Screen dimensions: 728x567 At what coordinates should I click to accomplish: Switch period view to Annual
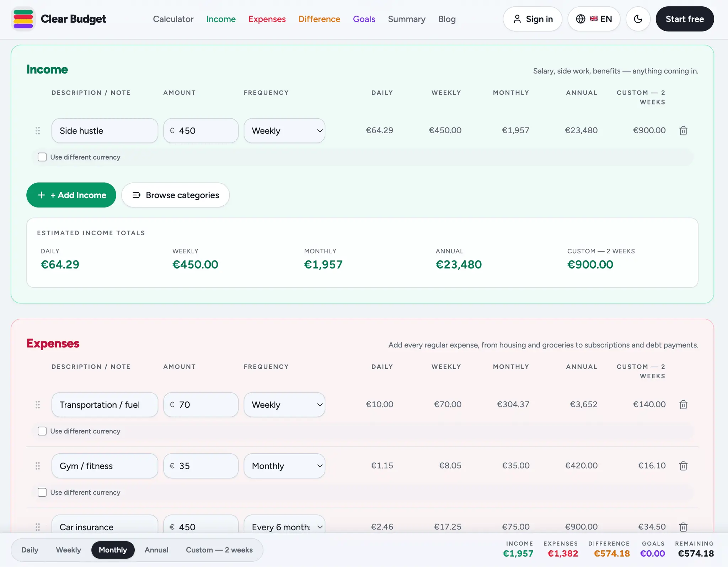pyautogui.click(x=156, y=550)
